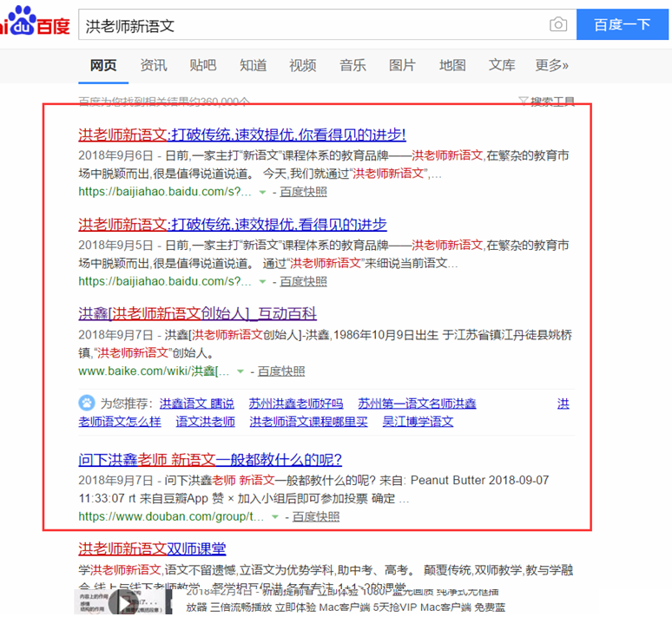This screenshot has height=630, width=672.
Task: Open suggested search 语文洪老师
Action: [205, 422]
